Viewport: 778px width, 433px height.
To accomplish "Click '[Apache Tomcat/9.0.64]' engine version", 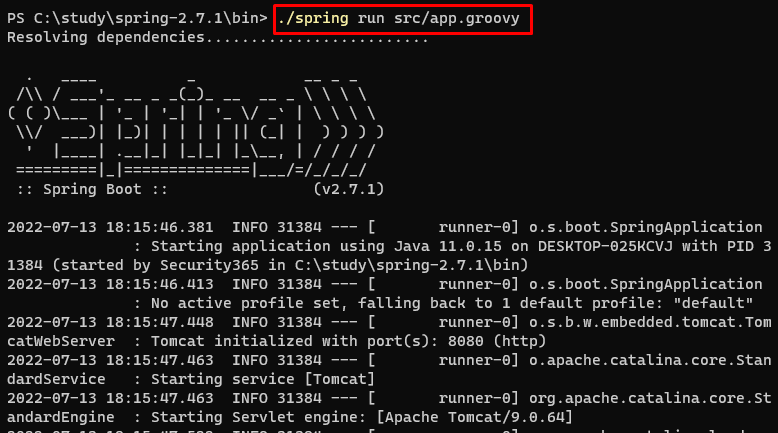I will pyautogui.click(x=474, y=417).
